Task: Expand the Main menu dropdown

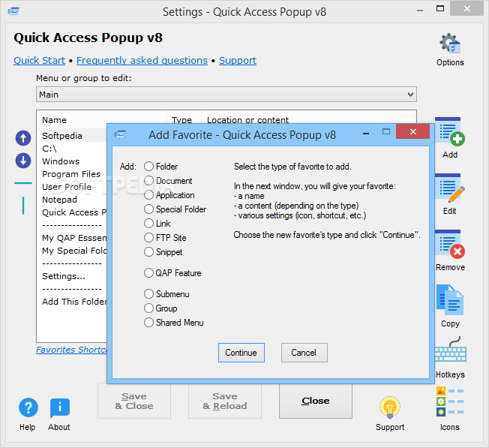Action: coord(226,95)
